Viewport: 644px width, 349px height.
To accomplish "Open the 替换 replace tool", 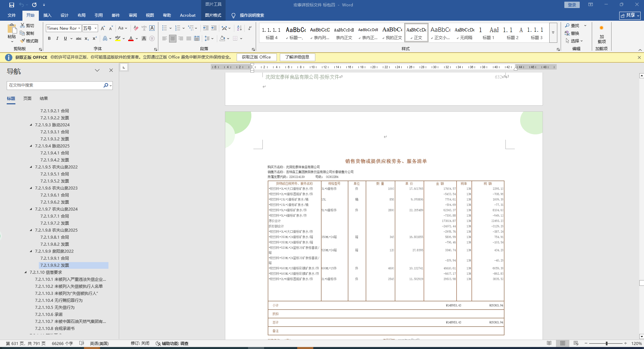I will (x=572, y=33).
